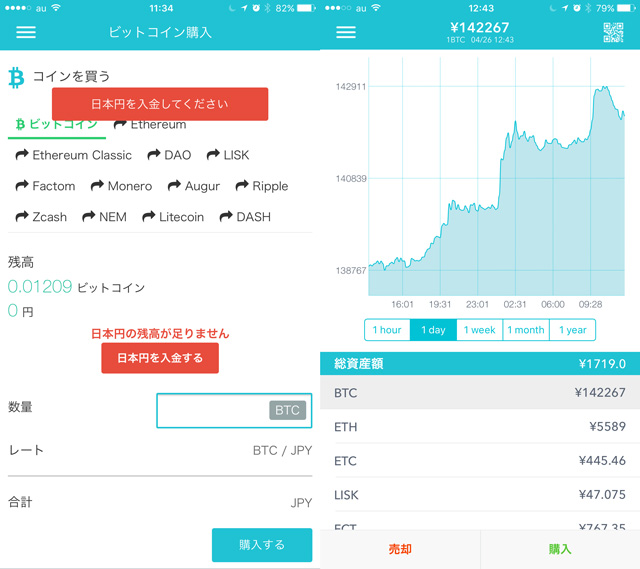
Task: Show 1 week chart range
Action: pos(480,330)
